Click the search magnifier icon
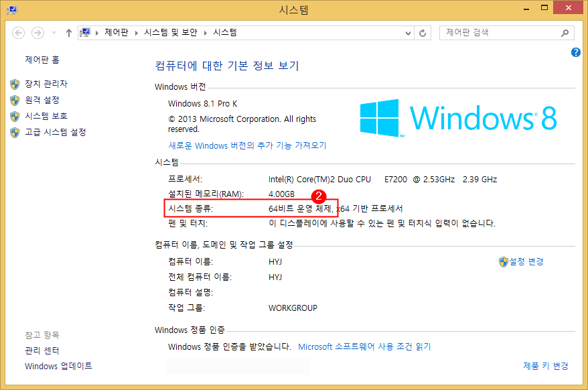Viewport: 588px width, 390px height. 565,33
